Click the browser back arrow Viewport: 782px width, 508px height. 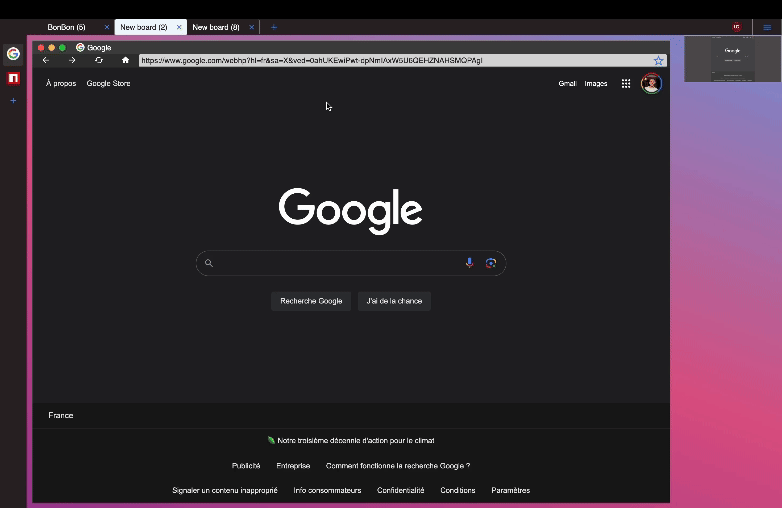coord(46,60)
